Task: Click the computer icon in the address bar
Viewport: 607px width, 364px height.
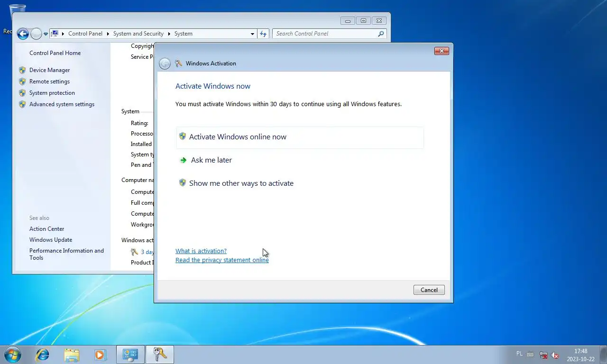Action: pyautogui.click(x=55, y=34)
